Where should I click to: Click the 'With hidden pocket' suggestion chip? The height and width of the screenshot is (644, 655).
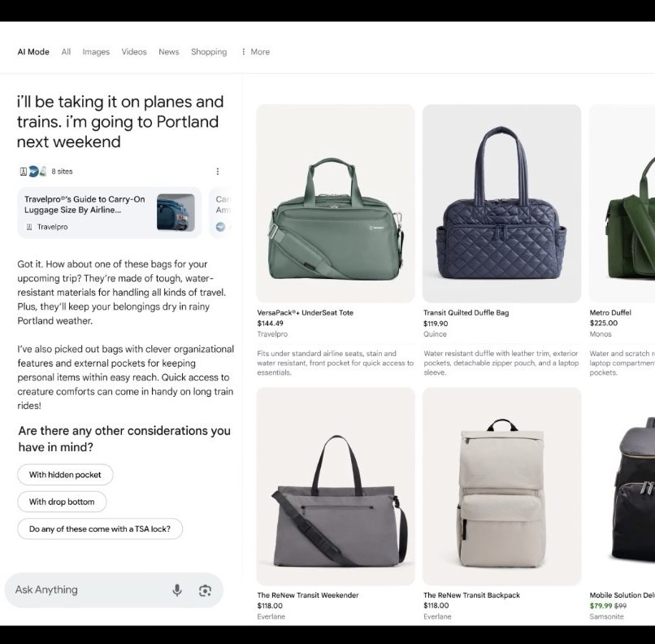(x=65, y=475)
